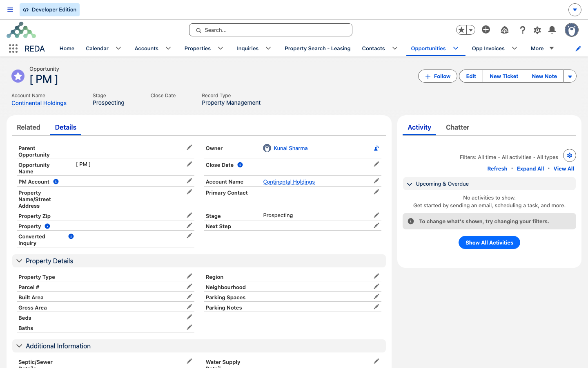This screenshot has width=588, height=368.
Task: Open the Accounts tab dropdown
Action: click(x=168, y=48)
